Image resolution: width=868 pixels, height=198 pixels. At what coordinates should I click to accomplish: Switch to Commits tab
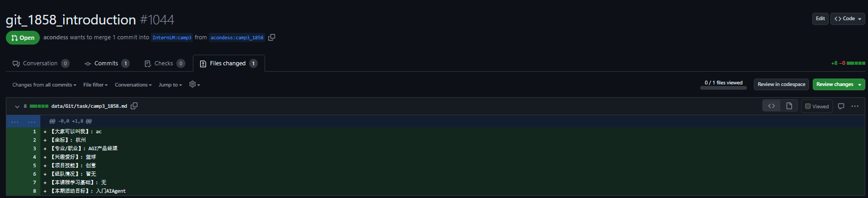[x=107, y=63]
